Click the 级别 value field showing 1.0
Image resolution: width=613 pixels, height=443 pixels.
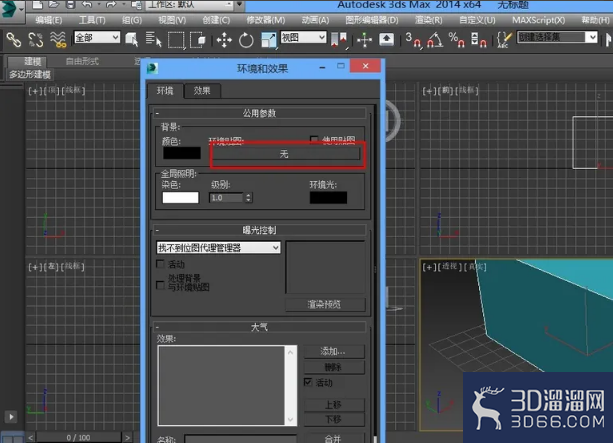click(226, 198)
